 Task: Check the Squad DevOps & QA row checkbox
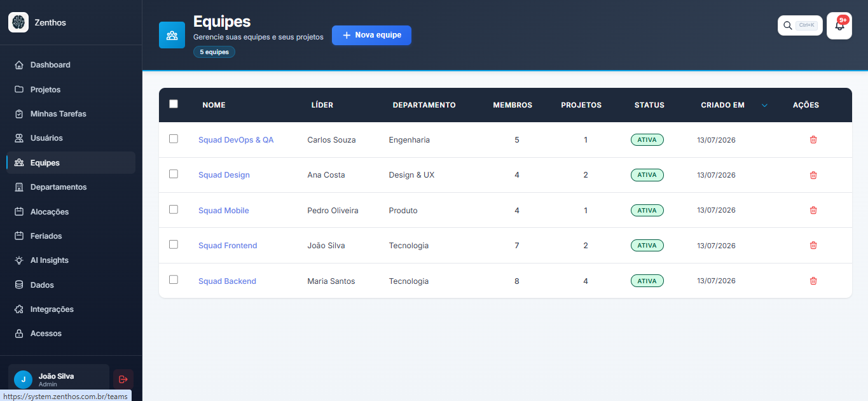tap(174, 139)
